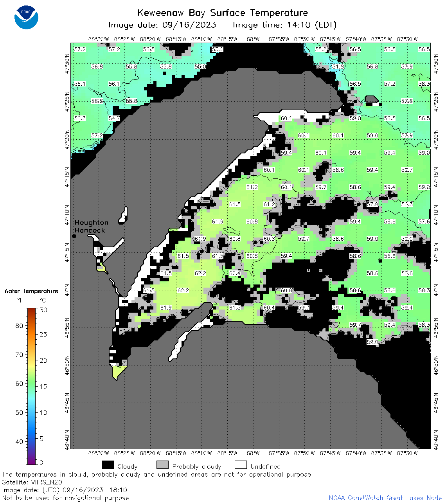This screenshot has width=446, height=504.
Task: Click the Undefined legend label
Action: click(266, 466)
